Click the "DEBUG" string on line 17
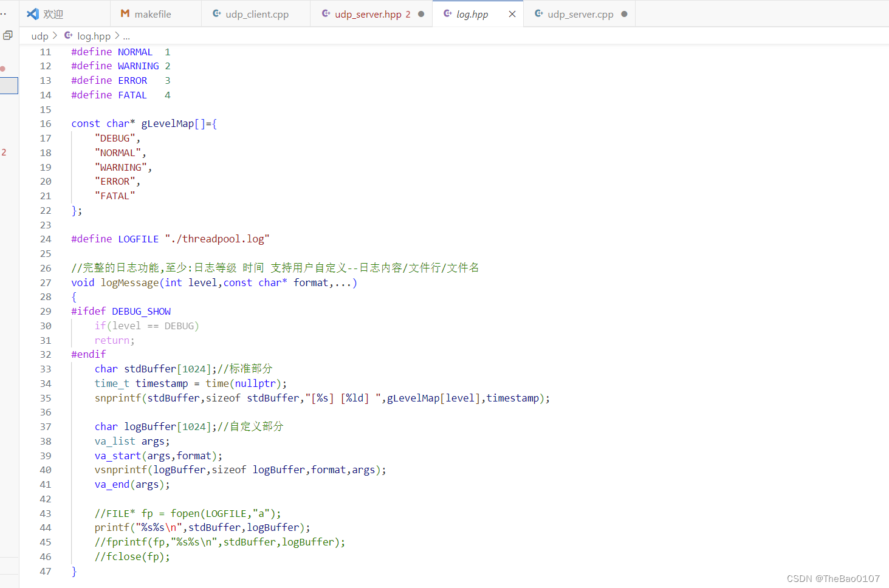The width and height of the screenshot is (889, 588). point(115,138)
